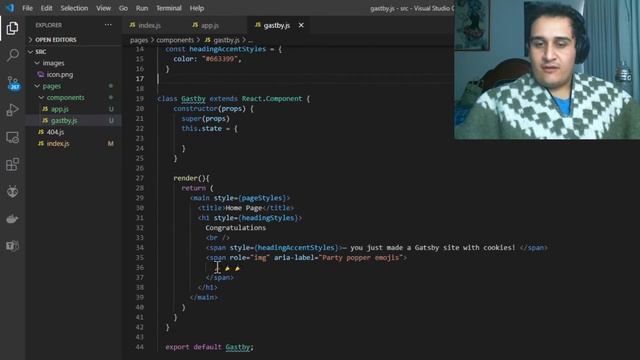640x360 pixels.
Task: Click line number 36 in gutter
Action: [x=140, y=268]
